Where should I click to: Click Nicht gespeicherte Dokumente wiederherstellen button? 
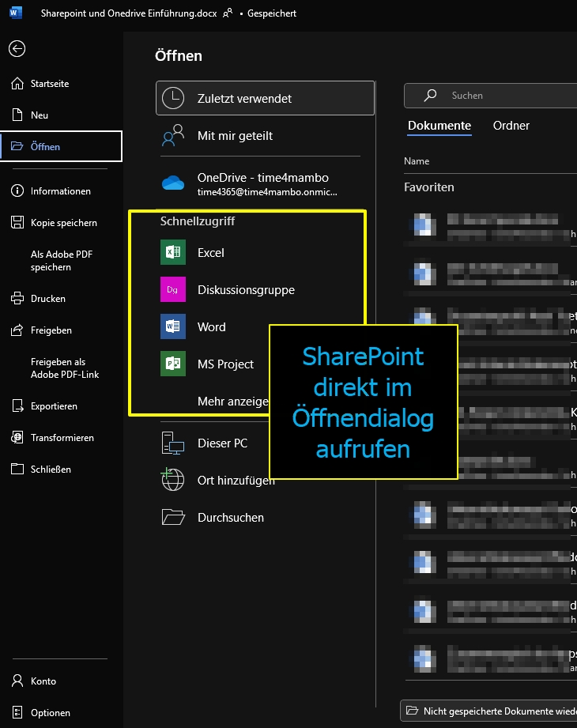490,711
